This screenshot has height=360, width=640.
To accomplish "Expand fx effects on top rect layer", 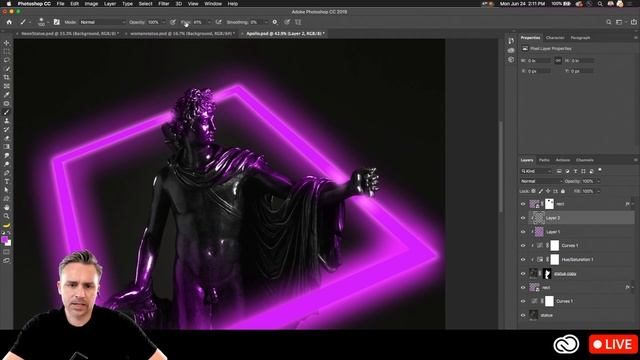I will tap(633, 204).
